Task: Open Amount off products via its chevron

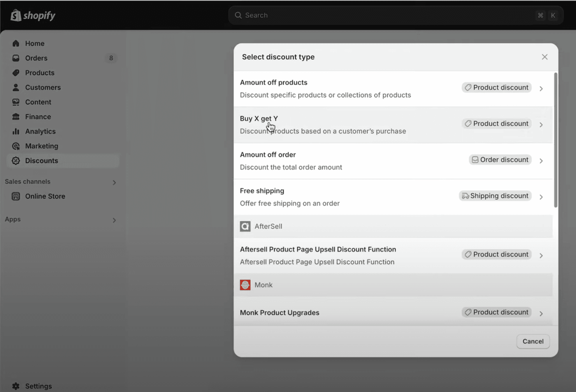Action: tap(541, 89)
